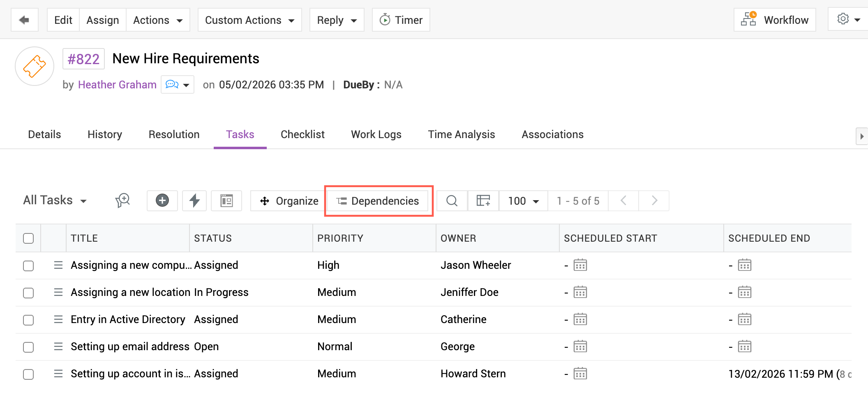The image size is (868, 411).
Task: Open calendar for Jason Wheeler's scheduled start
Action: click(580, 265)
